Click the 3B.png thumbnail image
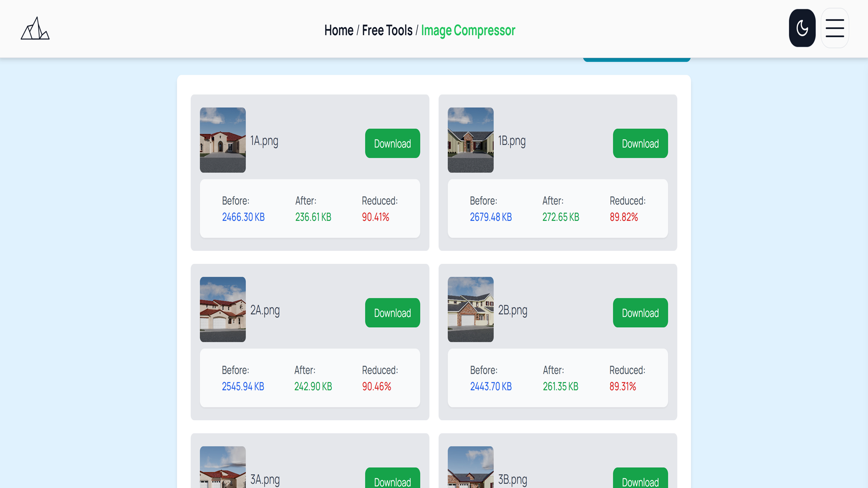The width and height of the screenshot is (868, 488). tap(471, 467)
